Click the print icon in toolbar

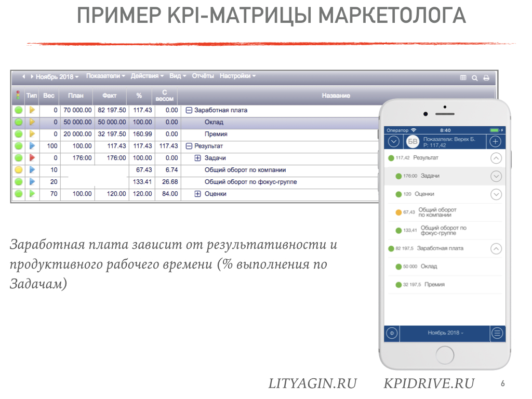click(486, 78)
